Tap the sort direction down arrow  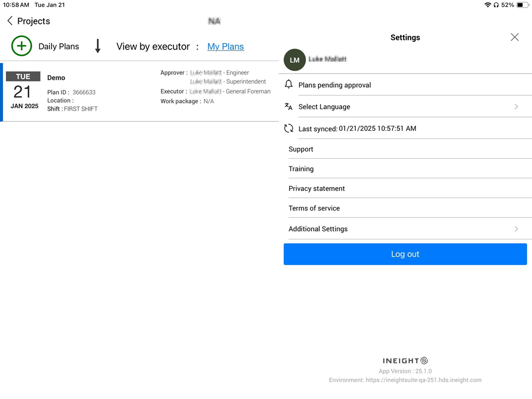97,46
